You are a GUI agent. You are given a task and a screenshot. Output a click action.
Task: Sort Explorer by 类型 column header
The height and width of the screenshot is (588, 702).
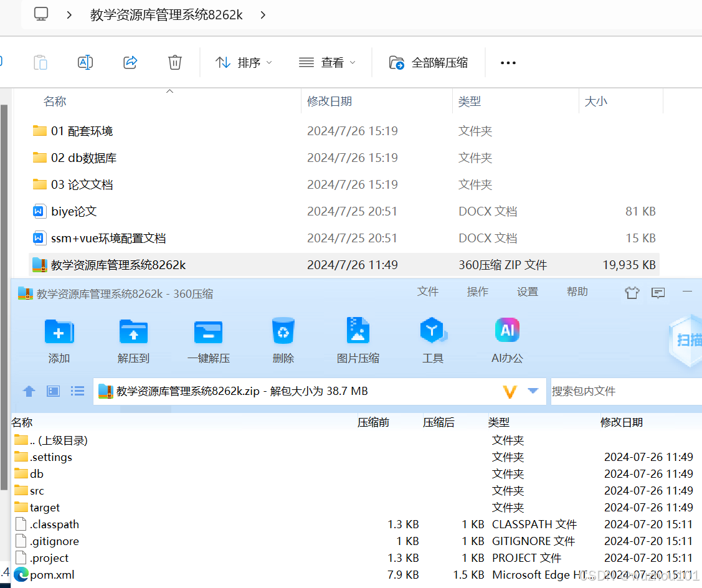469,101
